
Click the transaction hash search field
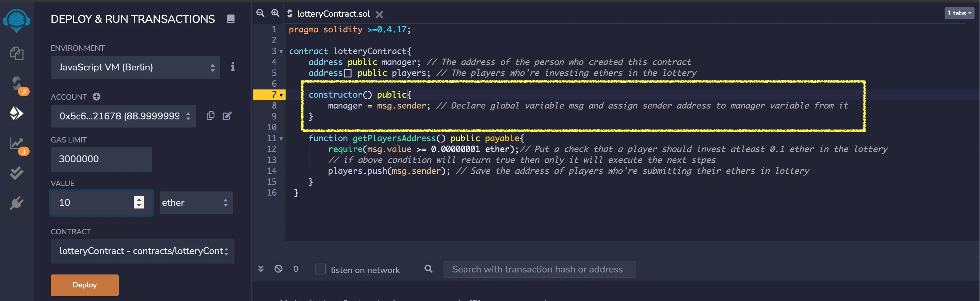point(539,269)
